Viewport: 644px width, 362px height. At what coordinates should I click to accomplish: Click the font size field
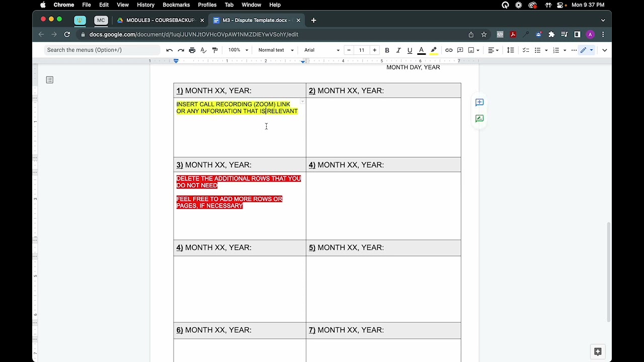click(362, 50)
